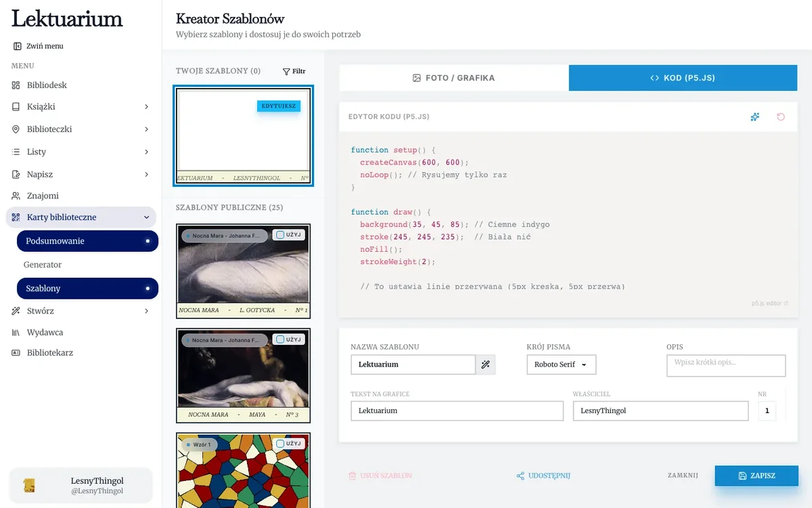Click the Opis description field
Viewport: 812px width, 508px height.
click(726, 366)
